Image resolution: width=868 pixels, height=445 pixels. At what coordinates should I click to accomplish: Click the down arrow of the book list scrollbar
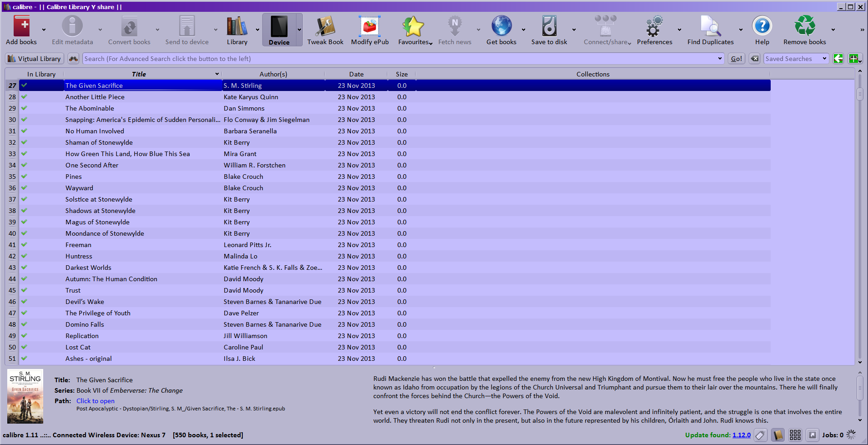(x=859, y=362)
